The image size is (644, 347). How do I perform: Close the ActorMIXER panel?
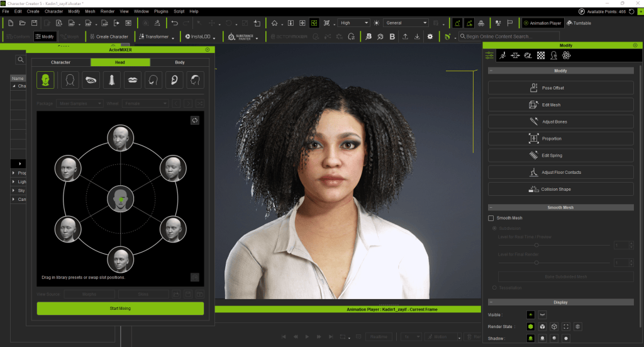pyautogui.click(x=208, y=50)
